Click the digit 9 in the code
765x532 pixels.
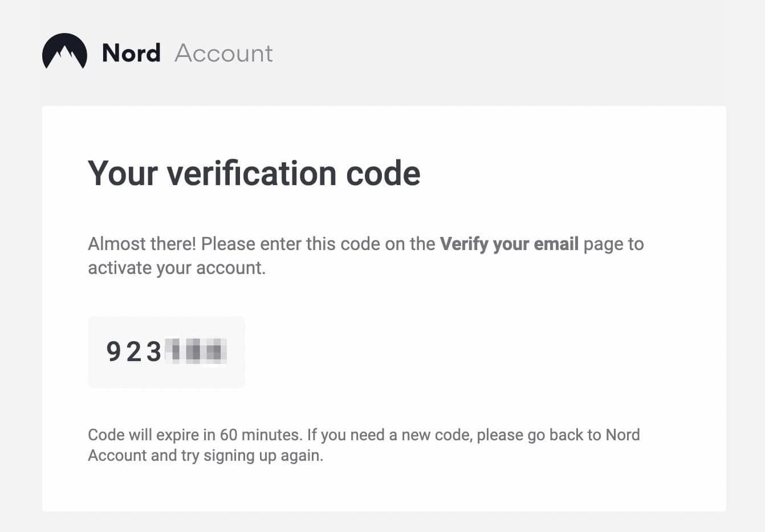(x=113, y=351)
